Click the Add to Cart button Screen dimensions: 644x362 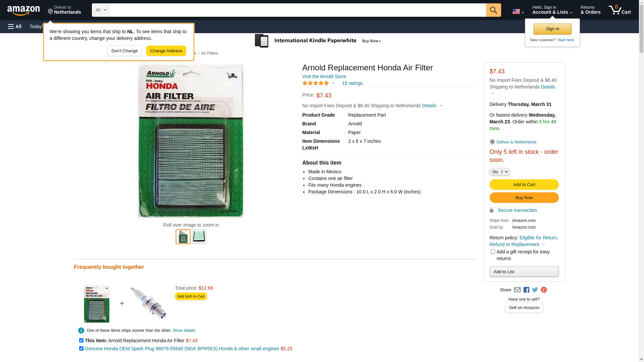[x=524, y=185]
